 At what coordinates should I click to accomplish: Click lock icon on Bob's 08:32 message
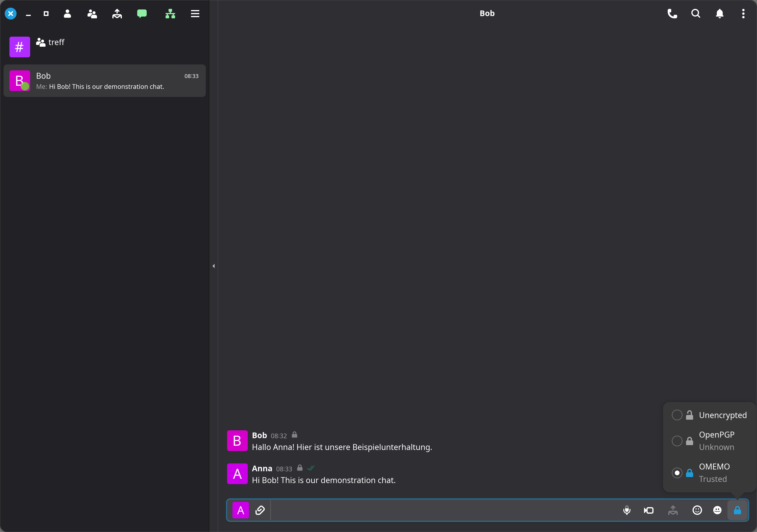coord(295,435)
